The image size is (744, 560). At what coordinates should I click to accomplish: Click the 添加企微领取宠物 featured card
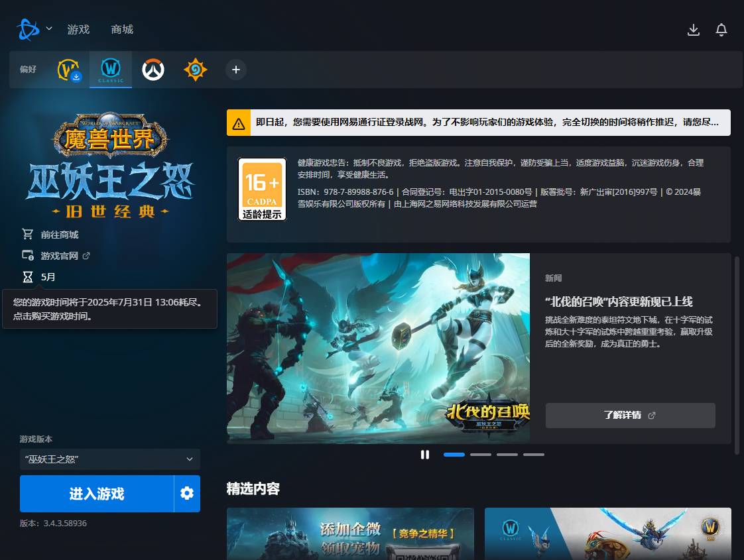350,534
